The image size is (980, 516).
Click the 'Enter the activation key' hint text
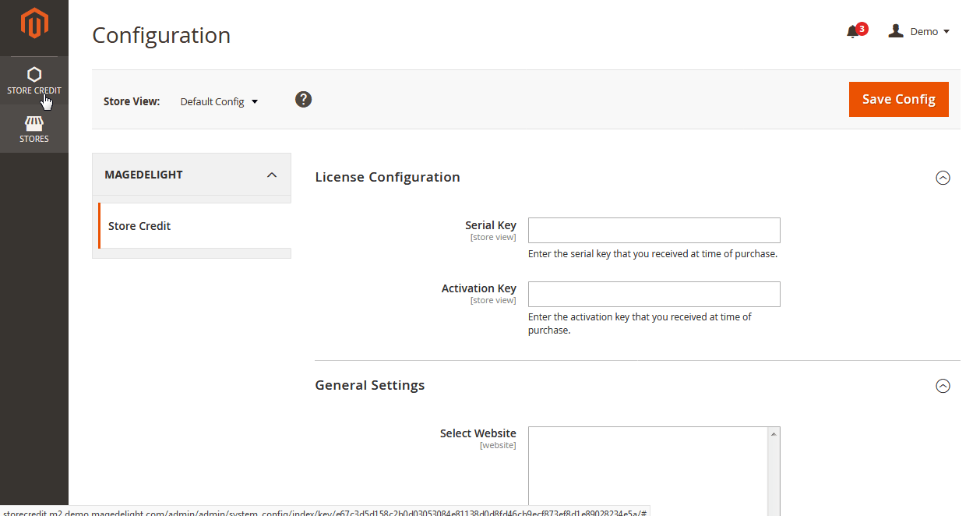click(x=640, y=323)
